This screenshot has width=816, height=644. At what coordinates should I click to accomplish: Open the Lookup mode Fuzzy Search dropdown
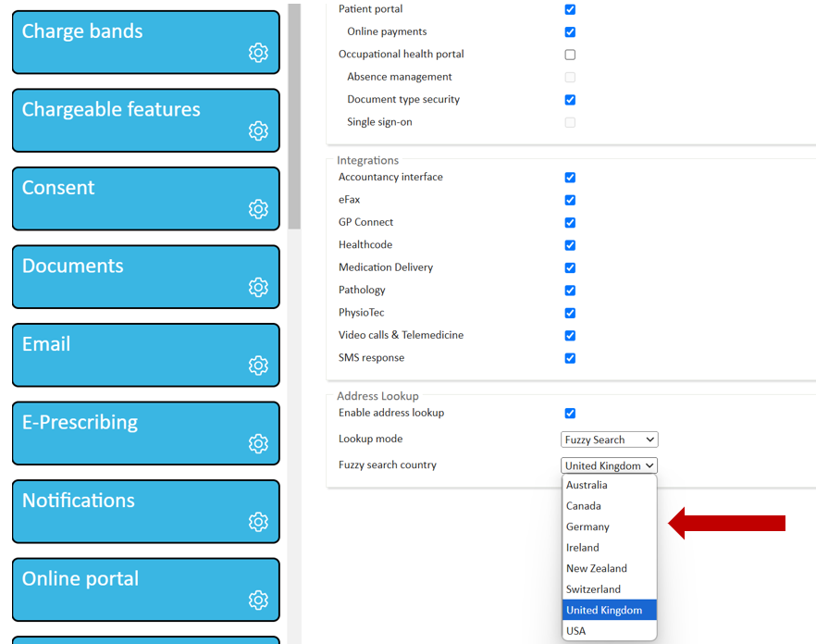point(609,440)
